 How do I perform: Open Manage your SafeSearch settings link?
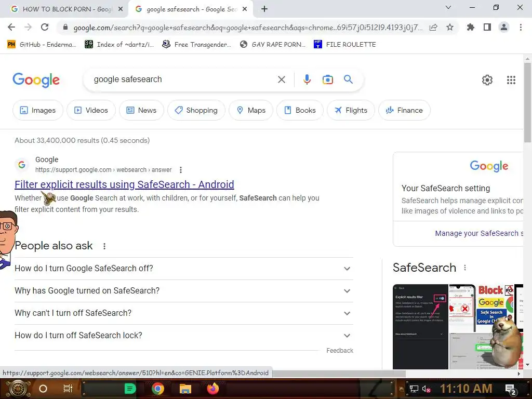point(479,233)
